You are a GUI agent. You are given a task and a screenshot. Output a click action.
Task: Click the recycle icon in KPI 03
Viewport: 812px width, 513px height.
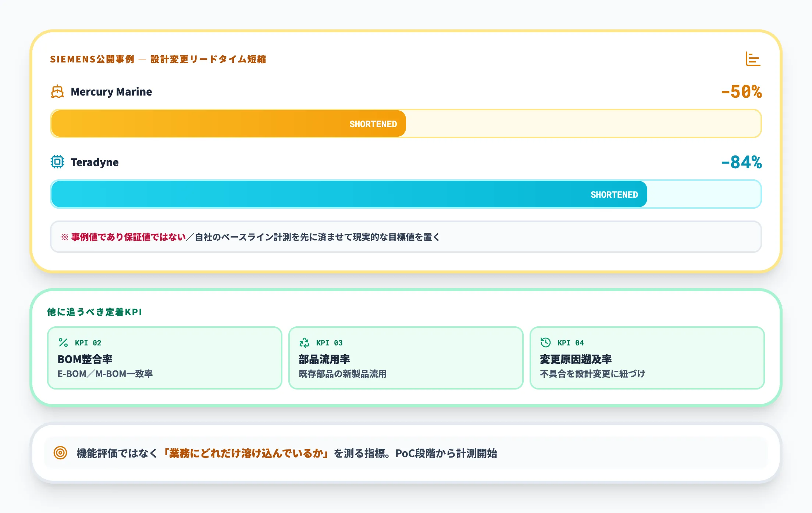[x=304, y=342]
